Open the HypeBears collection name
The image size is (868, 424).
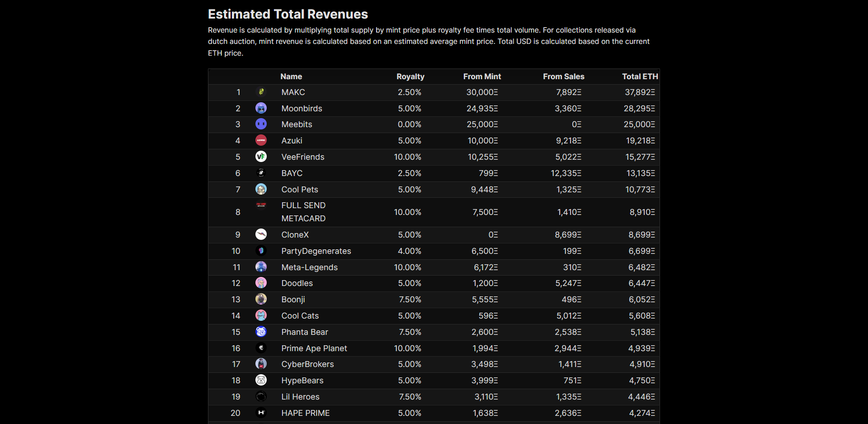tap(302, 381)
